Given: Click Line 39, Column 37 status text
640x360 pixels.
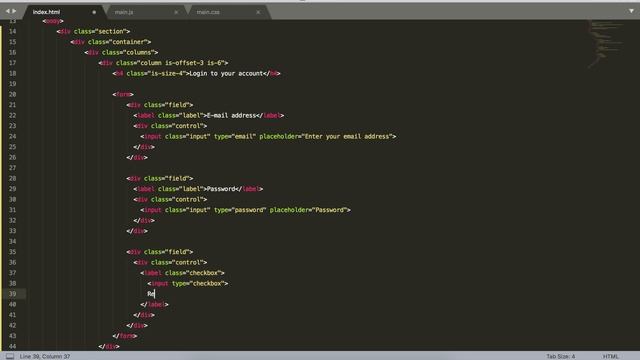Looking at the screenshot, I should tap(45, 356).
